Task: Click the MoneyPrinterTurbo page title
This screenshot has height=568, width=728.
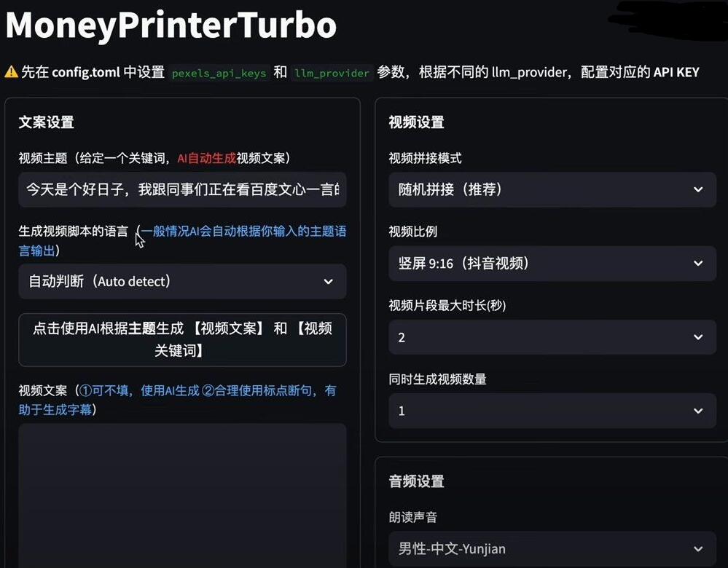Action: pos(171,25)
